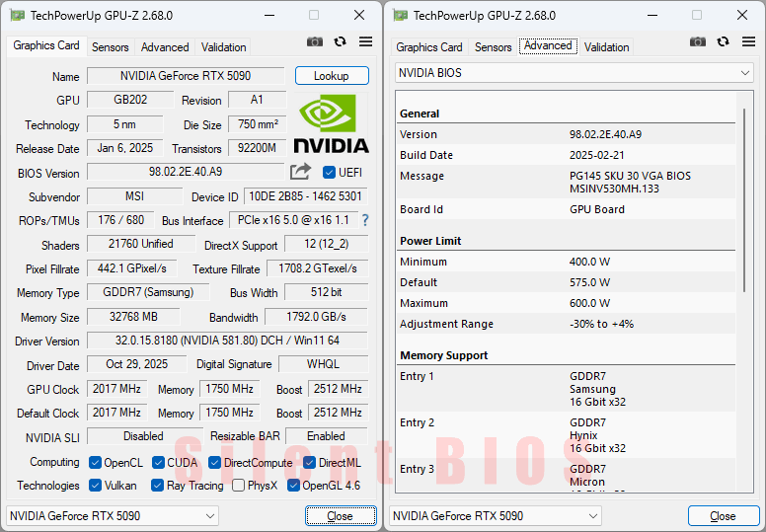Select Advanced tab in right window
766x532 pixels.
pos(548,46)
